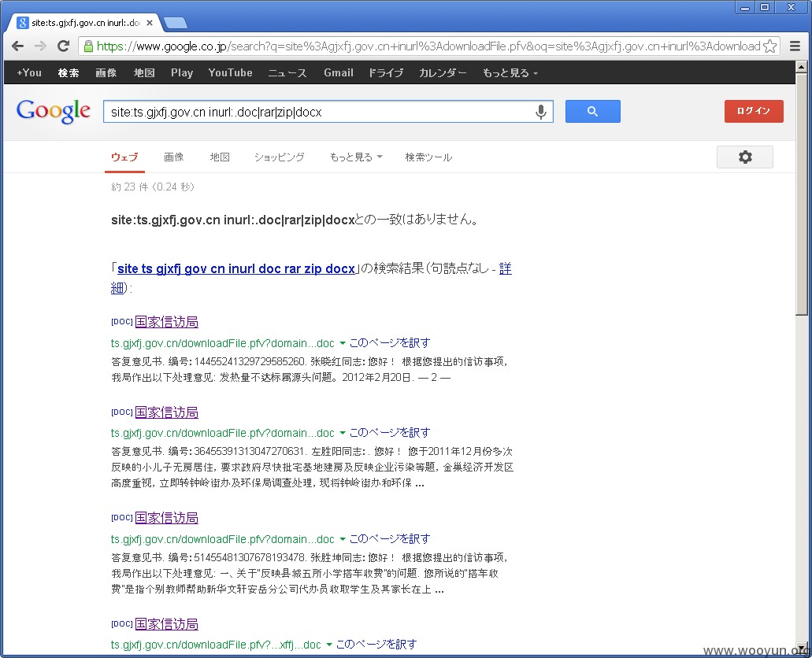Click snippet starting 答复意见书 编号 3645539
The height and width of the screenshot is (658, 812).
click(312, 468)
